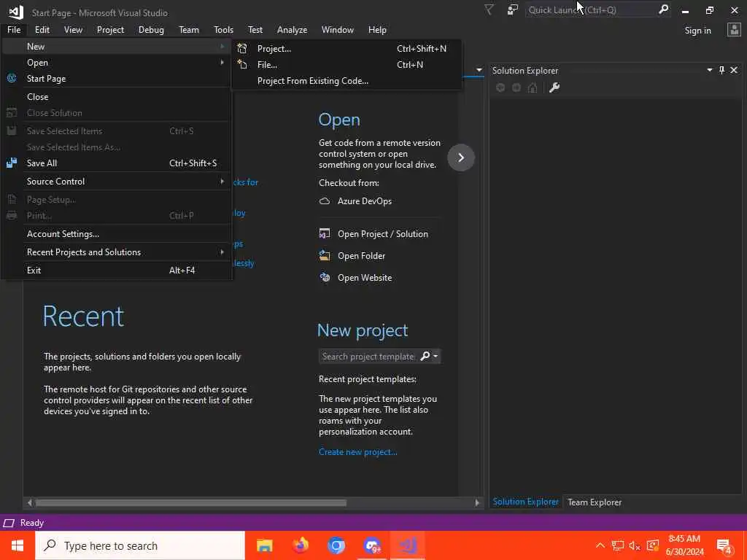This screenshot has height=560, width=747.
Task: Click the New Project icon in submenu
Action: (x=242, y=49)
